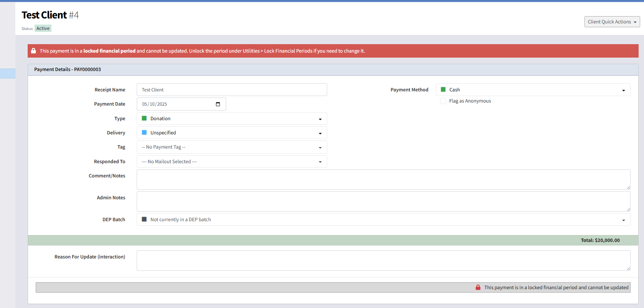Open the Payment Date calendar picker icon

click(x=218, y=104)
